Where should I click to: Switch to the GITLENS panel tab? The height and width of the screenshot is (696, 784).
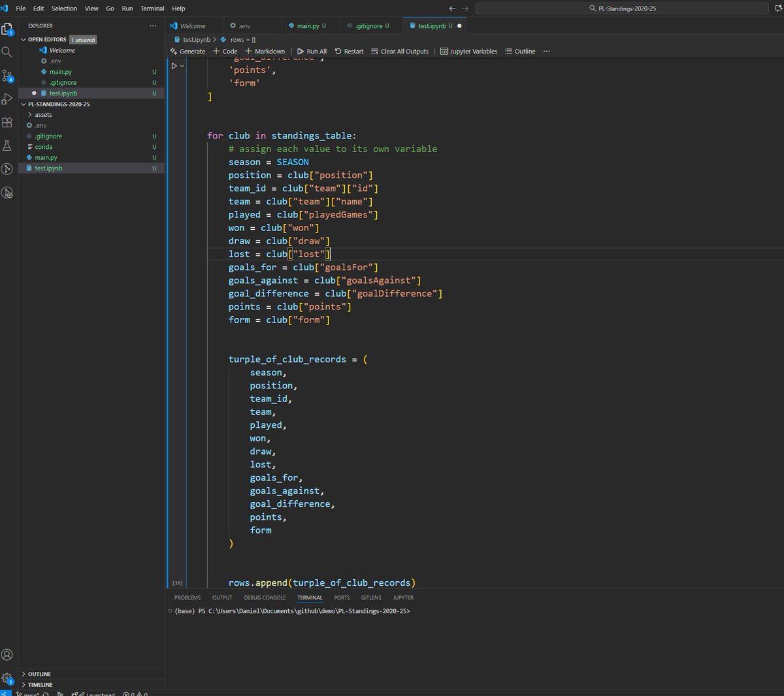[371, 597]
